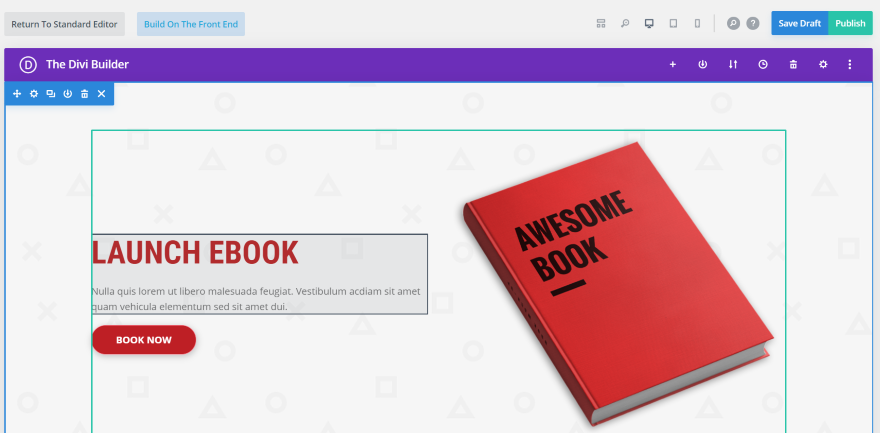The width and height of the screenshot is (880, 433).
Task: Delete the section using trash icon
Action: pos(84,94)
